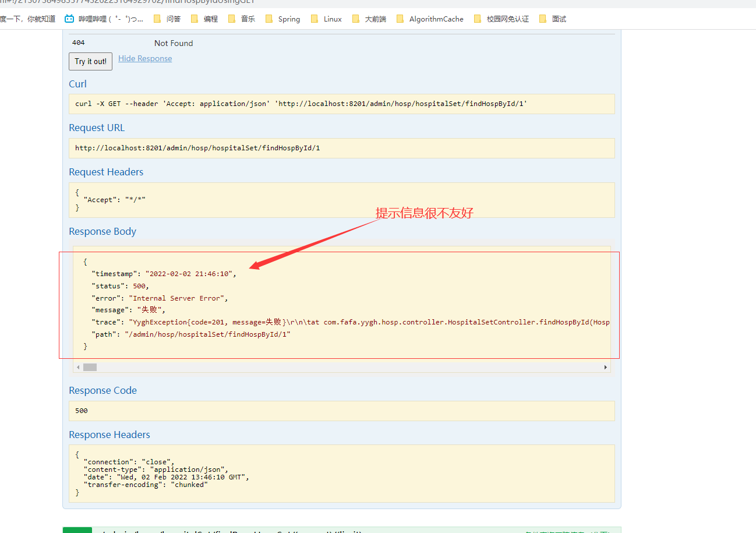
Task: Click the 500 response code value
Action: [x=82, y=411]
